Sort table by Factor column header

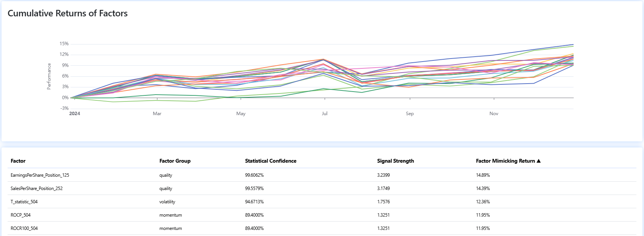point(18,161)
